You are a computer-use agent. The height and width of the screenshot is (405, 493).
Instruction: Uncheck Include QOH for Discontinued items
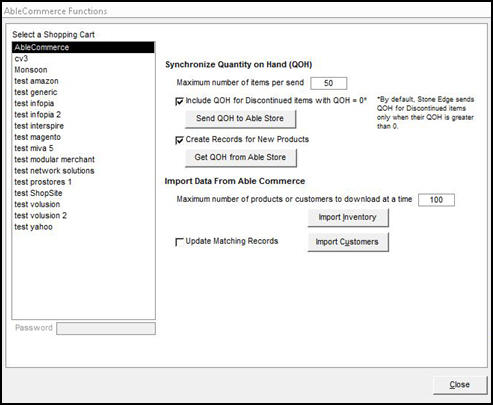[x=179, y=101]
